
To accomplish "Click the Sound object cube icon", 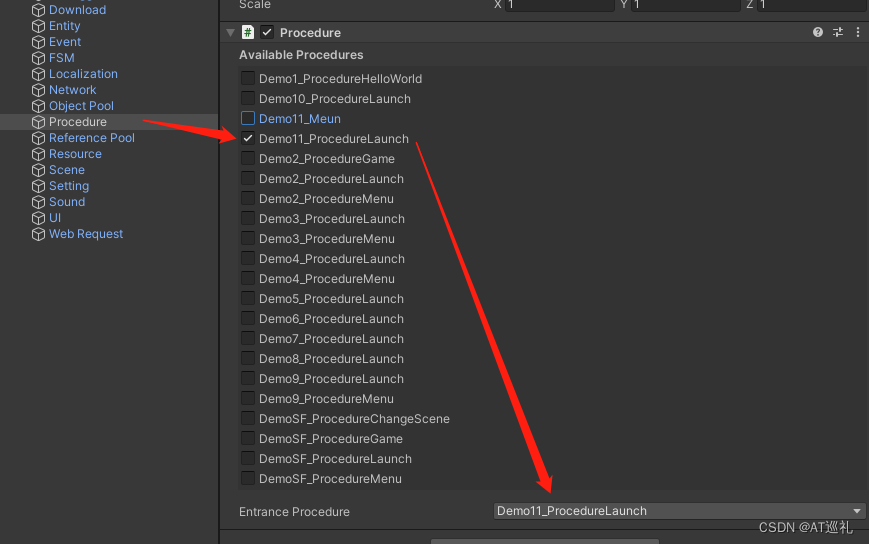I will point(38,202).
